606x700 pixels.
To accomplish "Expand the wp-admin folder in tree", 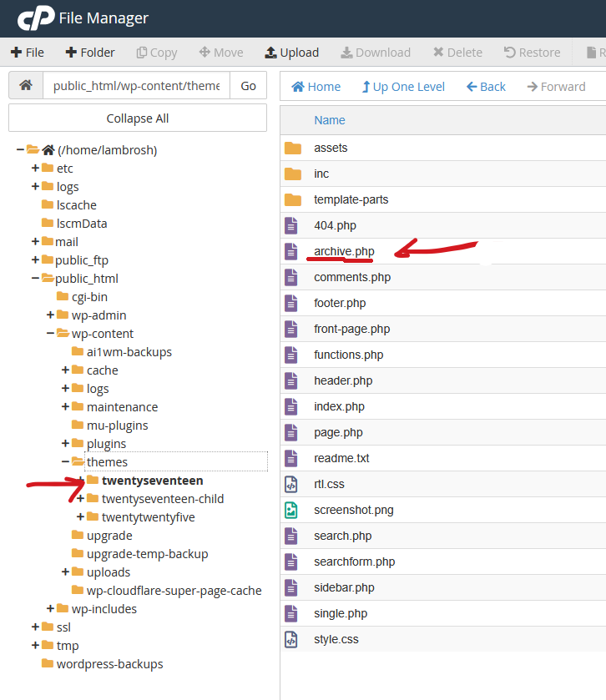I will (x=51, y=315).
